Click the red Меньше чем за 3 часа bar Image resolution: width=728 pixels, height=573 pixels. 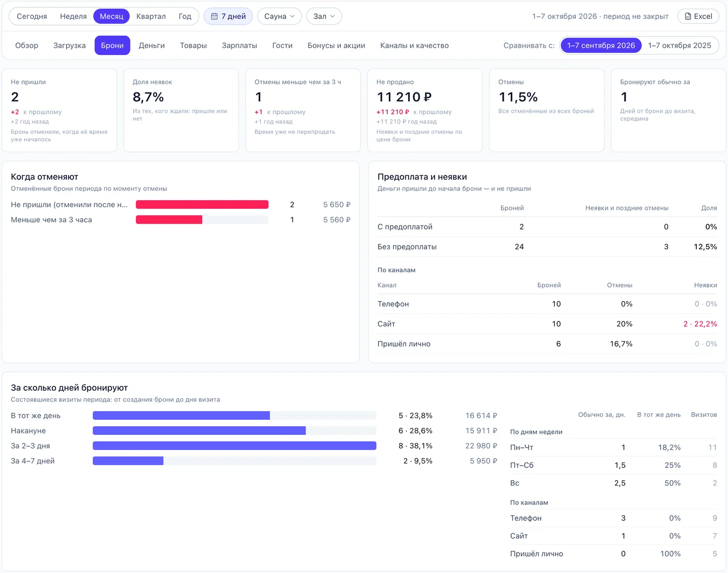169,220
